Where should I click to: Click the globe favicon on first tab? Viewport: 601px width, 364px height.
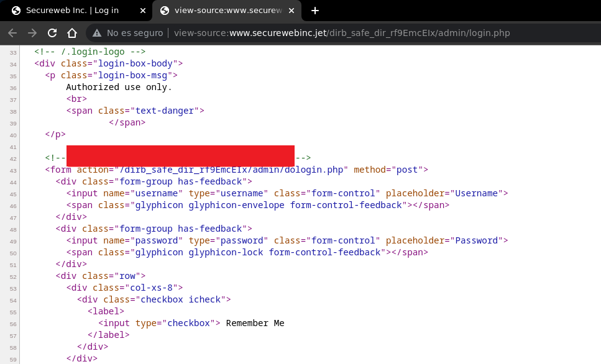[x=16, y=11]
